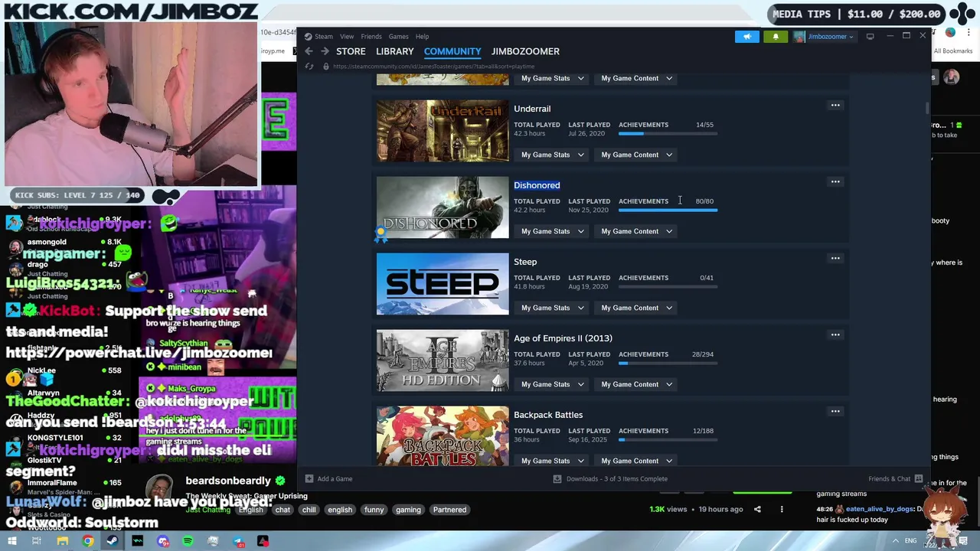Click Dishonored achievements progress bar

click(x=668, y=210)
